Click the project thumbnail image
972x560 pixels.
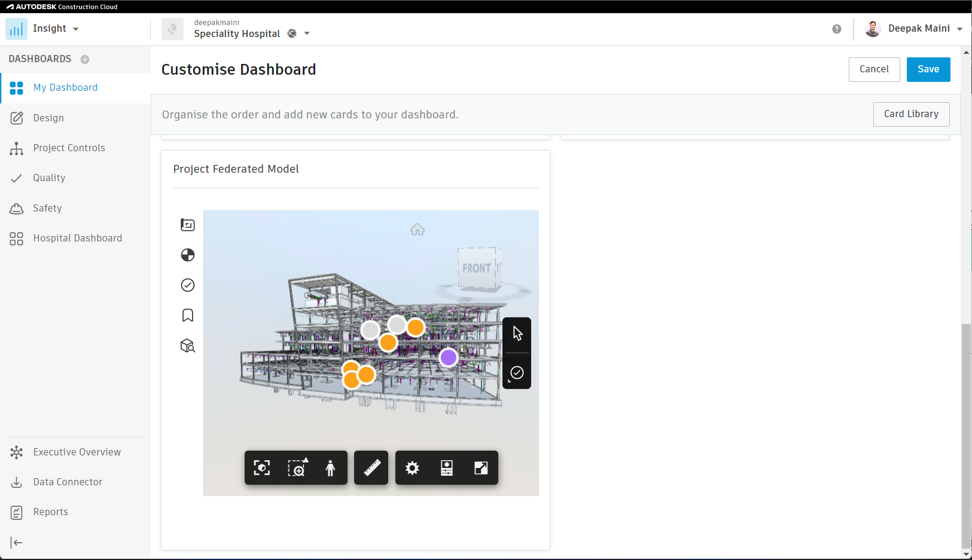tap(172, 29)
